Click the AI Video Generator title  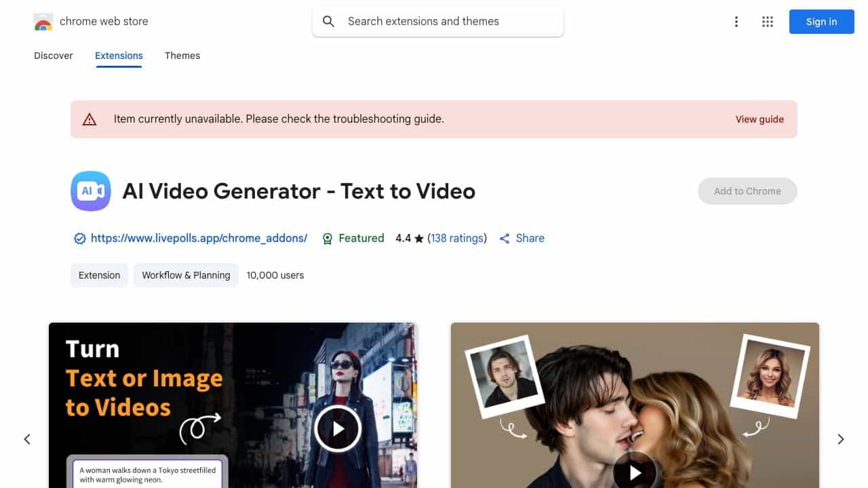(298, 191)
